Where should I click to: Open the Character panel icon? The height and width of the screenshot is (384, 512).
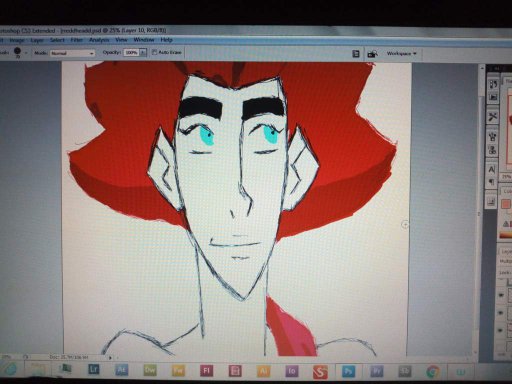point(492,169)
